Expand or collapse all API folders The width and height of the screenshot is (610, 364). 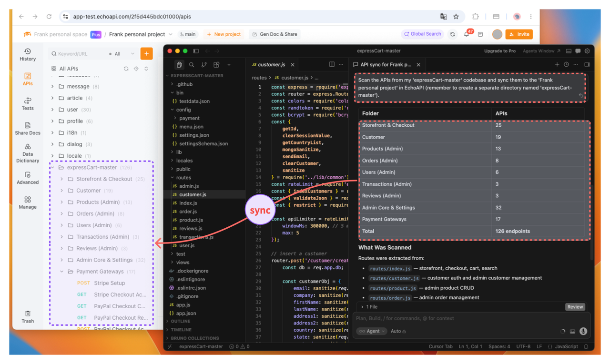click(x=146, y=69)
